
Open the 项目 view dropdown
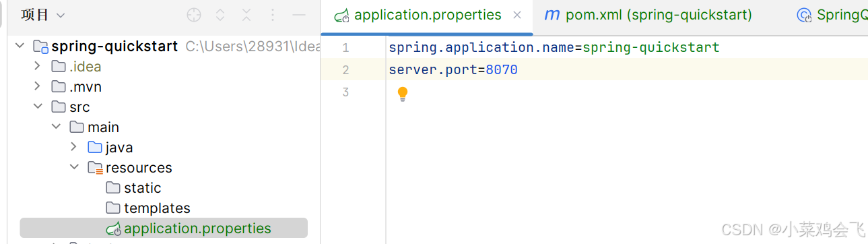coord(43,15)
